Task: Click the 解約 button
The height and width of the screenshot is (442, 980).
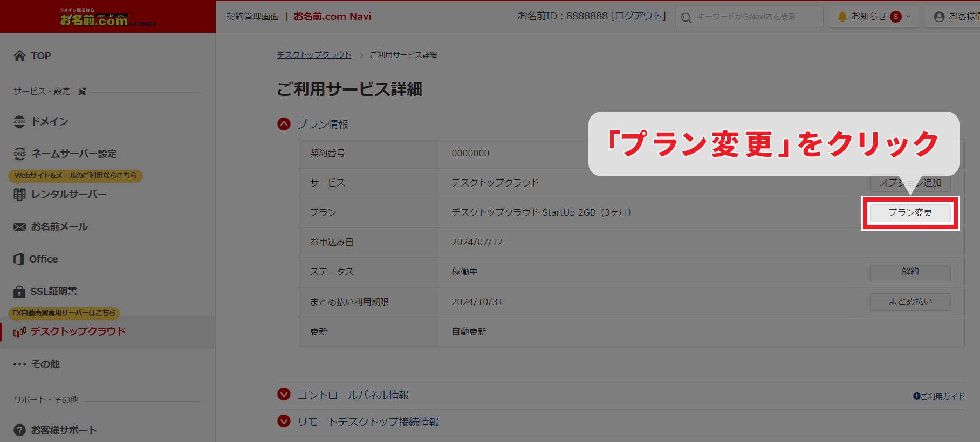Action: click(910, 272)
